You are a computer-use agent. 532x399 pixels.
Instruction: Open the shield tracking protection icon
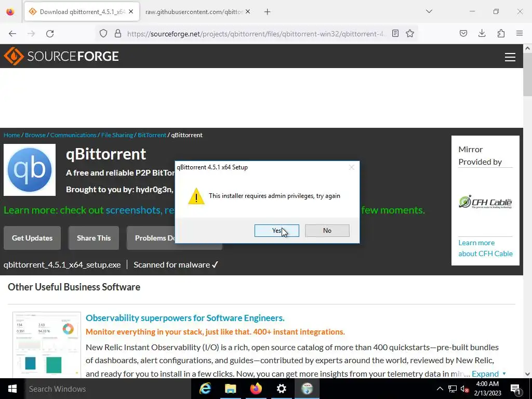click(103, 34)
